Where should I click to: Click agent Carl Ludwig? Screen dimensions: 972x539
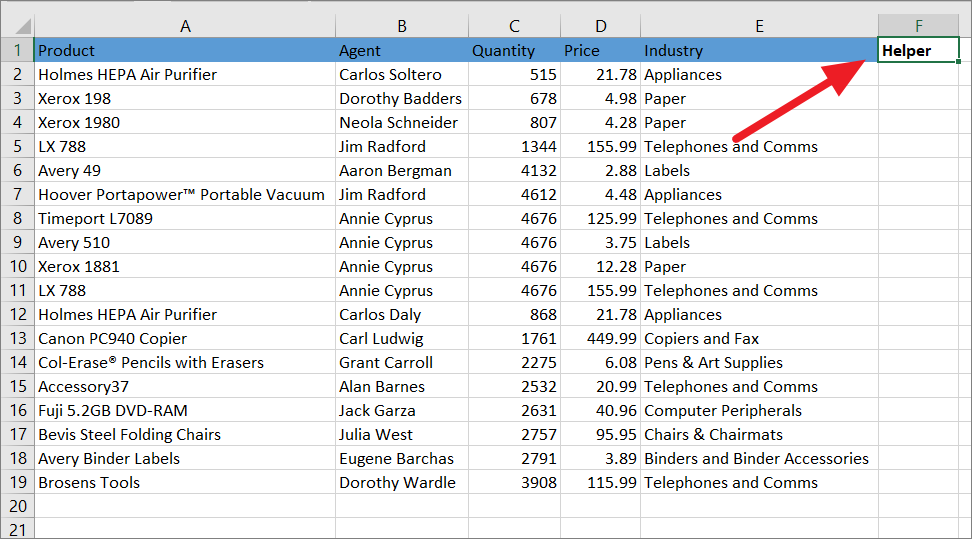click(x=402, y=338)
